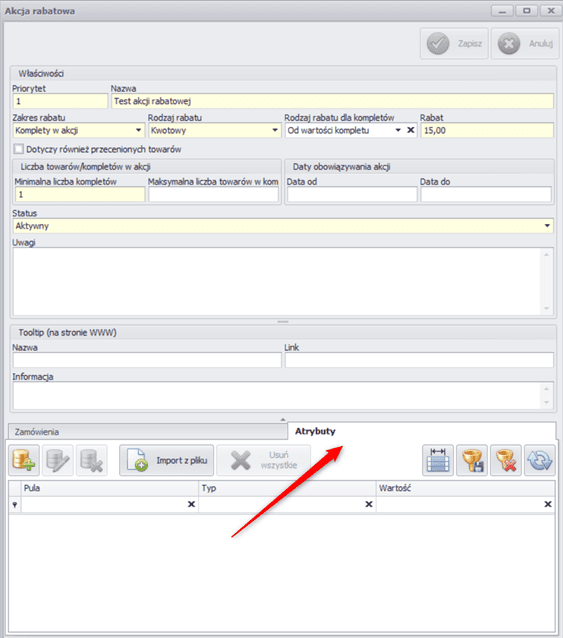563x638 pixels.
Task: Click the refresh list icon
Action: 539,460
